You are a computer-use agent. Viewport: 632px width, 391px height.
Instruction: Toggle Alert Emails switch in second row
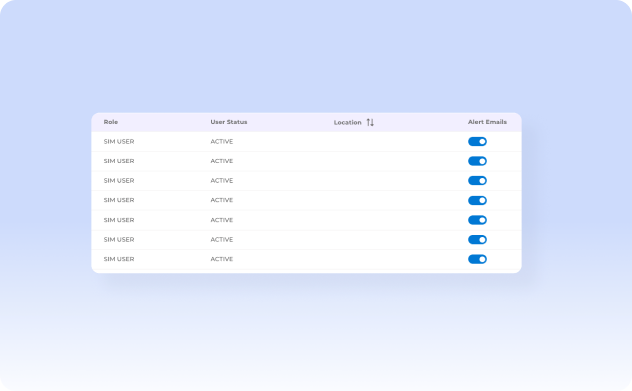(477, 161)
